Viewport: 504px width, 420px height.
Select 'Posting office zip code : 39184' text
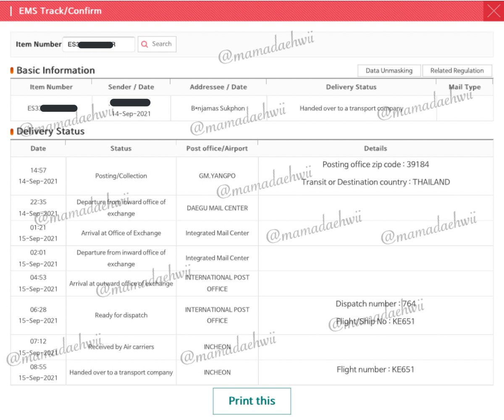pyautogui.click(x=376, y=165)
